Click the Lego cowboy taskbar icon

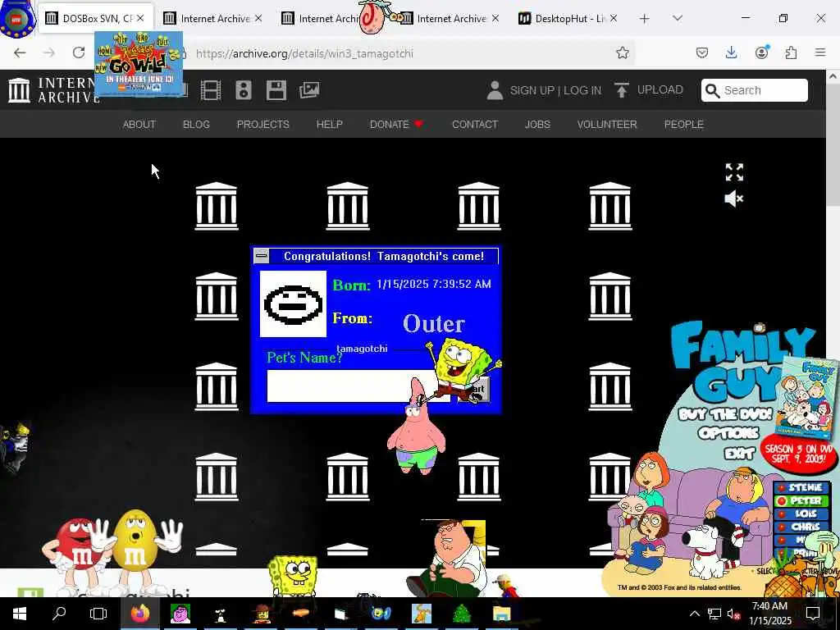[261, 614]
